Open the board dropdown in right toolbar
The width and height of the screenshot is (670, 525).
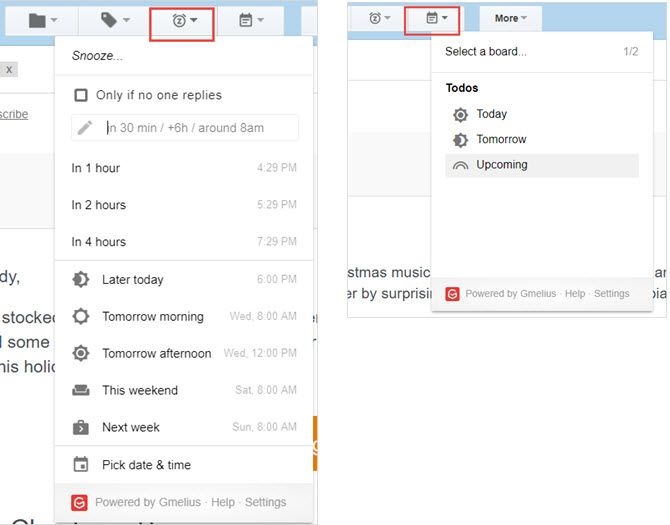(x=436, y=18)
